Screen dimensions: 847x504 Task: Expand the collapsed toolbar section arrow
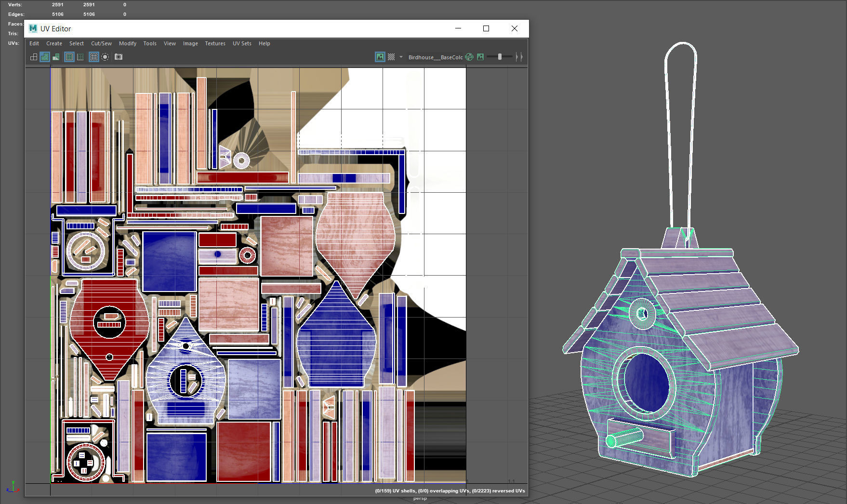(519, 57)
